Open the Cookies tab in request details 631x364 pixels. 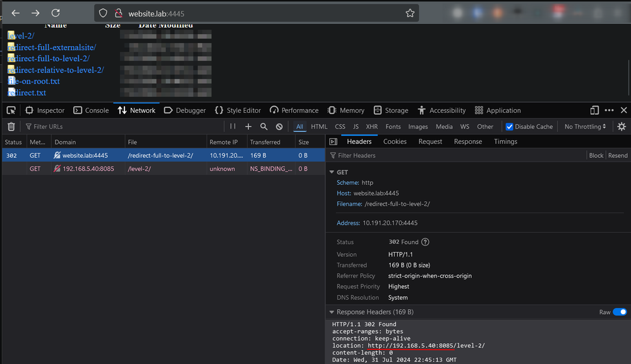click(395, 142)
